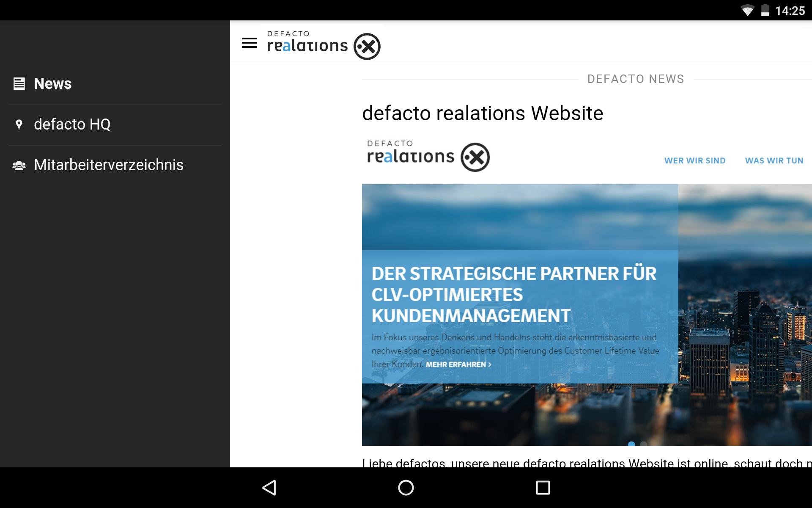
Task: Click the WER WIR SIND link
Action: click(x=695, y=160)
